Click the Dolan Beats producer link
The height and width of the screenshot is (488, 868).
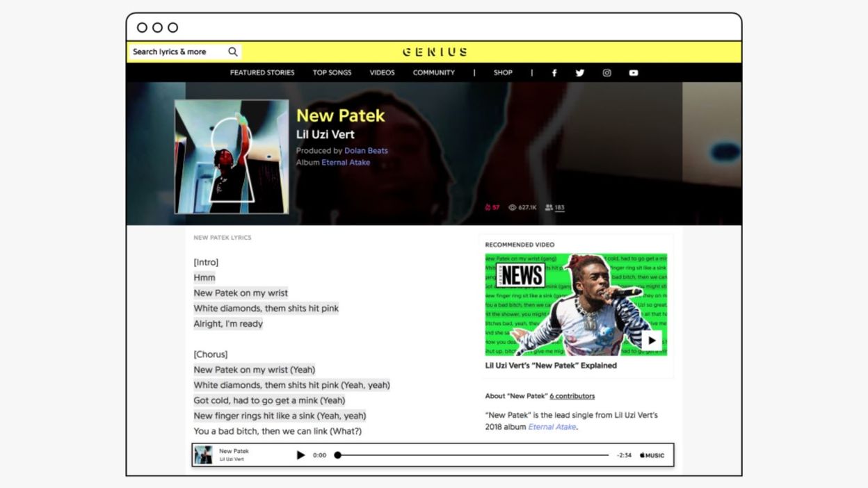point(365,150)
